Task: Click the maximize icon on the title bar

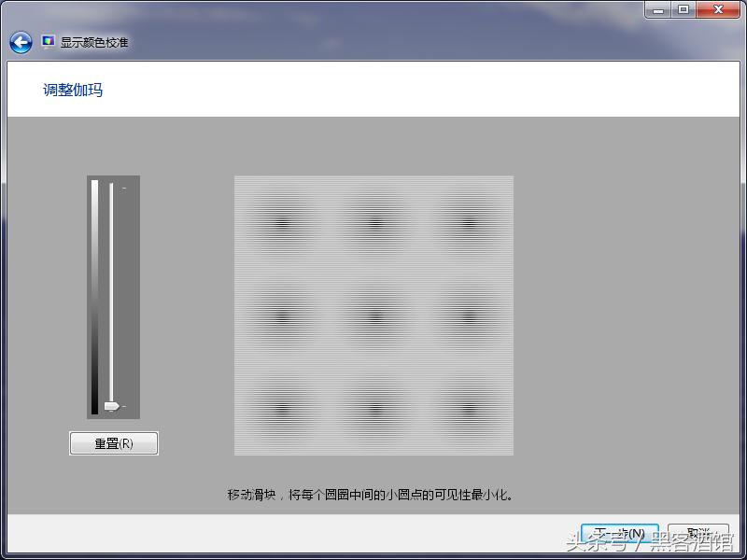Action: point(685,9)
